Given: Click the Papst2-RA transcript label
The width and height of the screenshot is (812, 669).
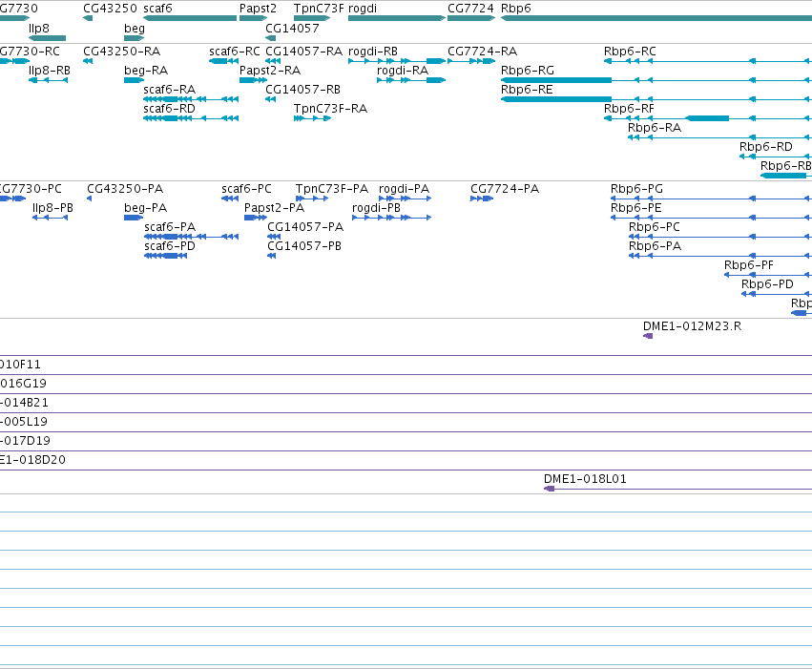Looking at the screenshot, I should click(270, 71).
